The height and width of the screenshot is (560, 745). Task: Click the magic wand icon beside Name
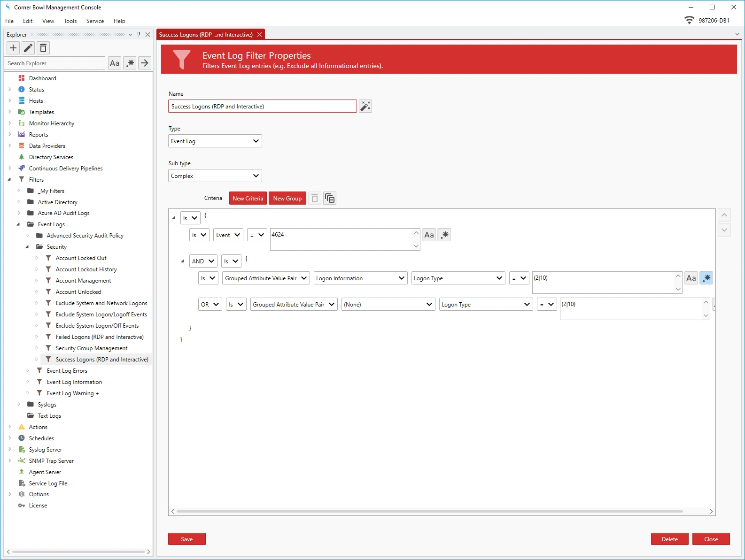pos(365,106)
